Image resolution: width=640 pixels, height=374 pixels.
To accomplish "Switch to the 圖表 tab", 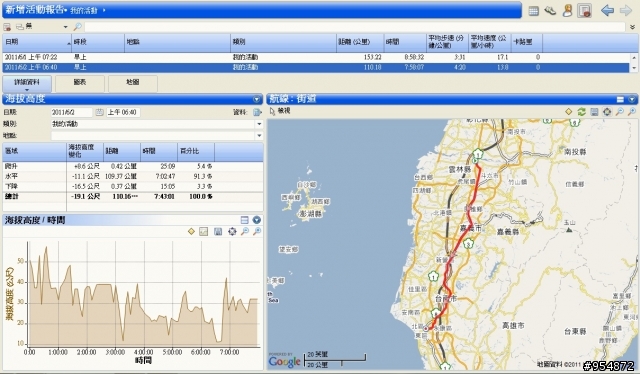I will (80, 83).
